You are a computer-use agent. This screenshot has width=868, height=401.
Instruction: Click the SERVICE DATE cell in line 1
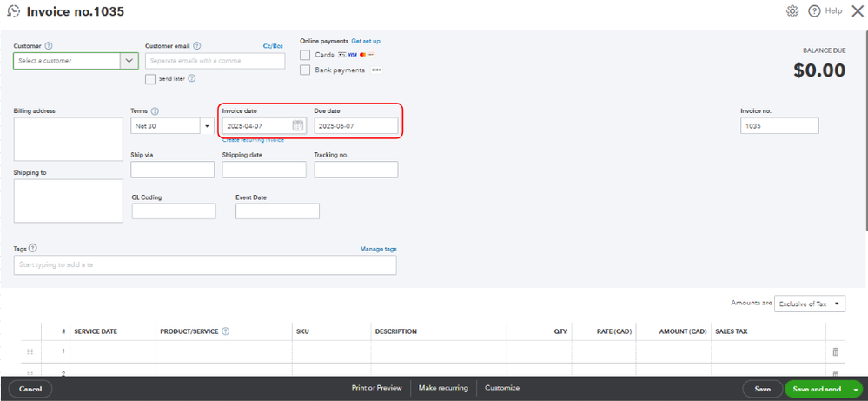click(113, 351)
